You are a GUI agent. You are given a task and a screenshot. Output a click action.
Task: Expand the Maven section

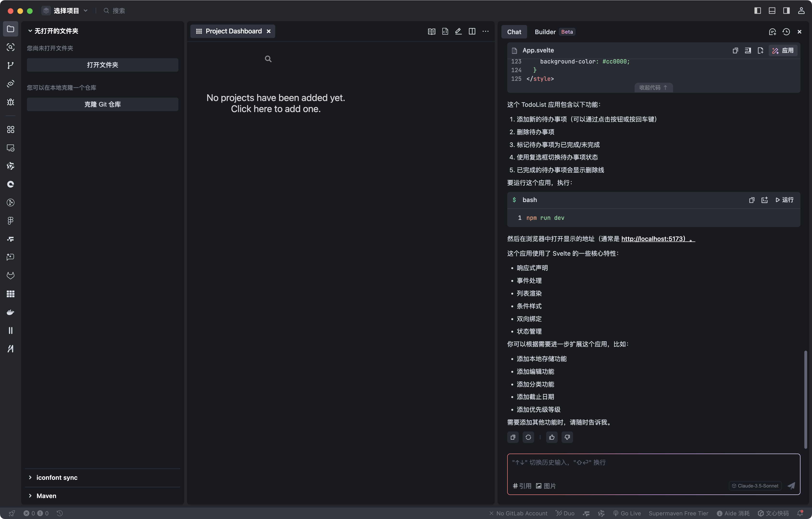coord(46,496)
